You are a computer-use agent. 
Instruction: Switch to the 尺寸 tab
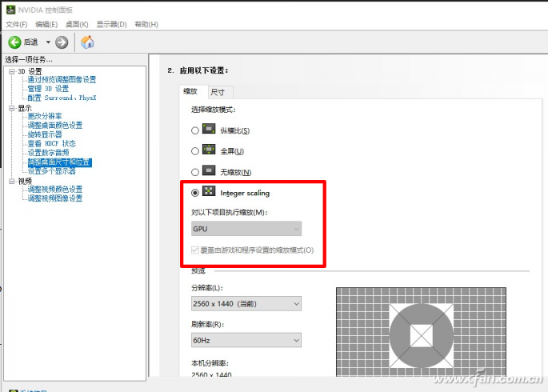pyautogui.click(x=221, y=92)
